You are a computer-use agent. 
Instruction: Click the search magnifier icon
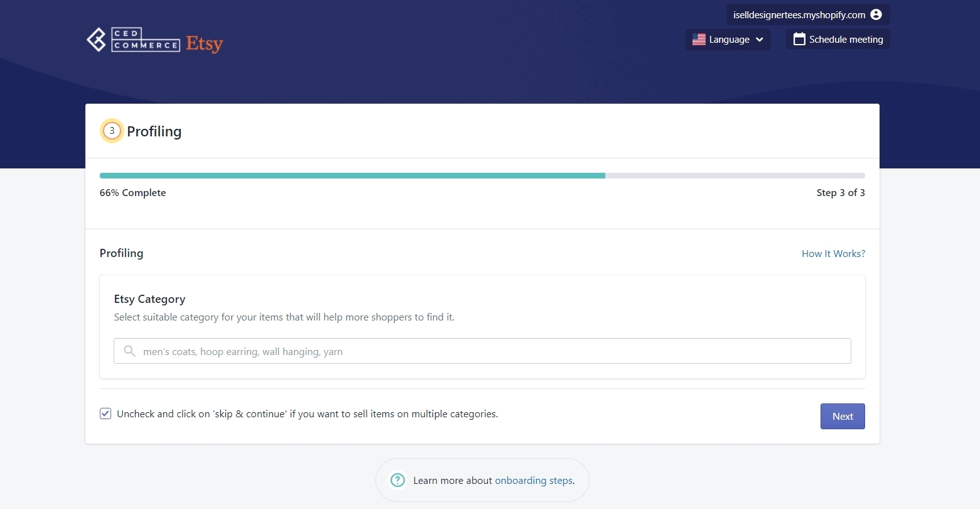point(129,351)
